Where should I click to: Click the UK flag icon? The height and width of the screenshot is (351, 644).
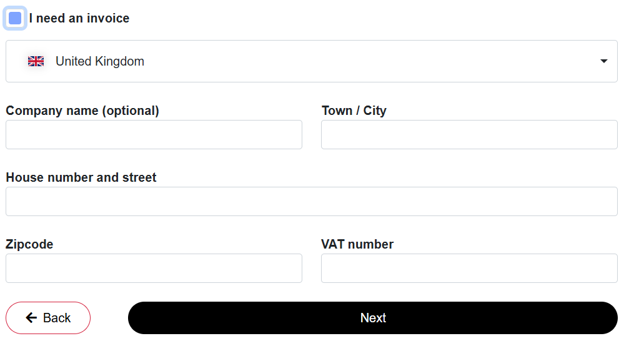(x=36, y=61)
